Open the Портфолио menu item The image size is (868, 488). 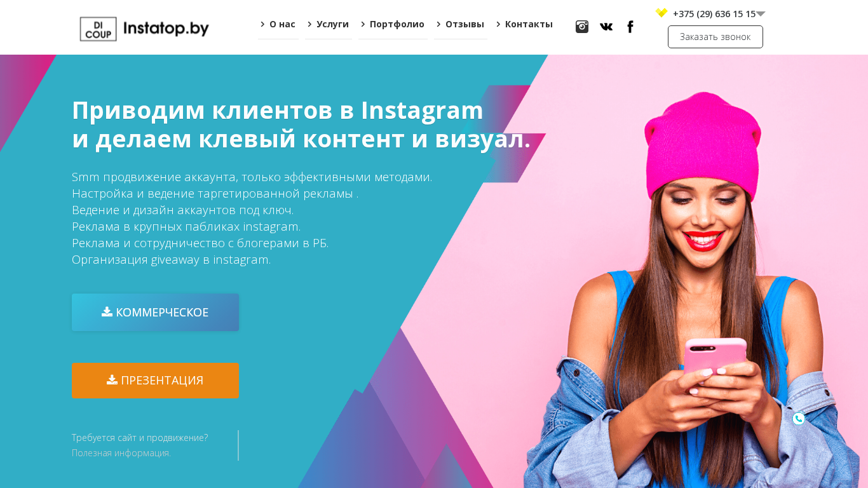pyautogui.click(x=393, y=25)
